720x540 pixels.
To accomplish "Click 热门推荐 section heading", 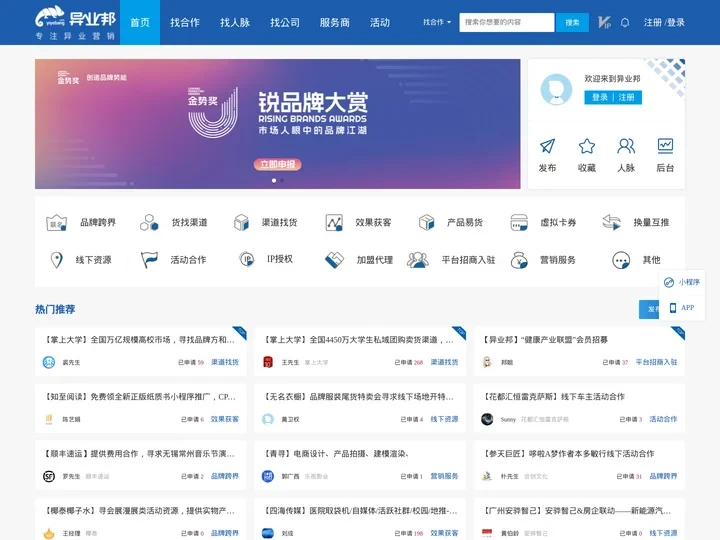I will click(x=55, y=309).
